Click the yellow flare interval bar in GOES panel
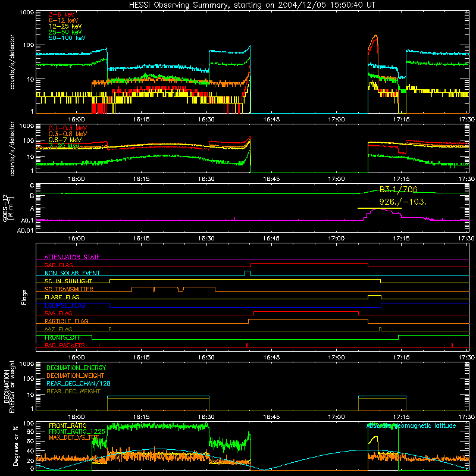Viewport: 476px width, 476px height. tap(380, 208)
